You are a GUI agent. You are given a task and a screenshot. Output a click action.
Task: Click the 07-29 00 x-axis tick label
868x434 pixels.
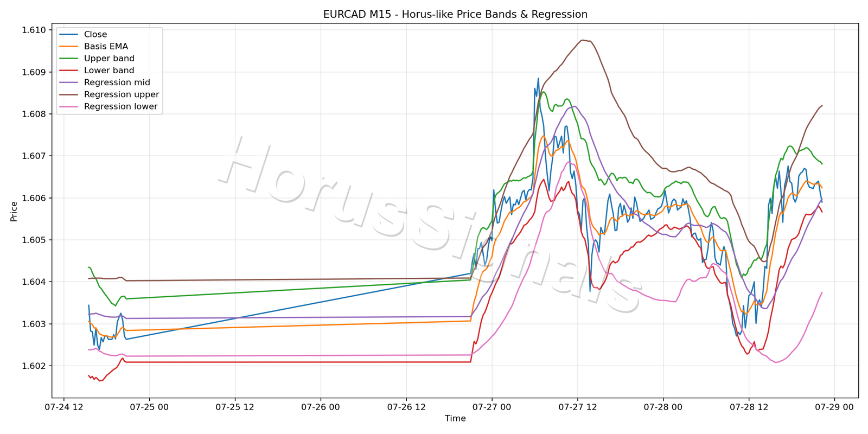(834, 407)
